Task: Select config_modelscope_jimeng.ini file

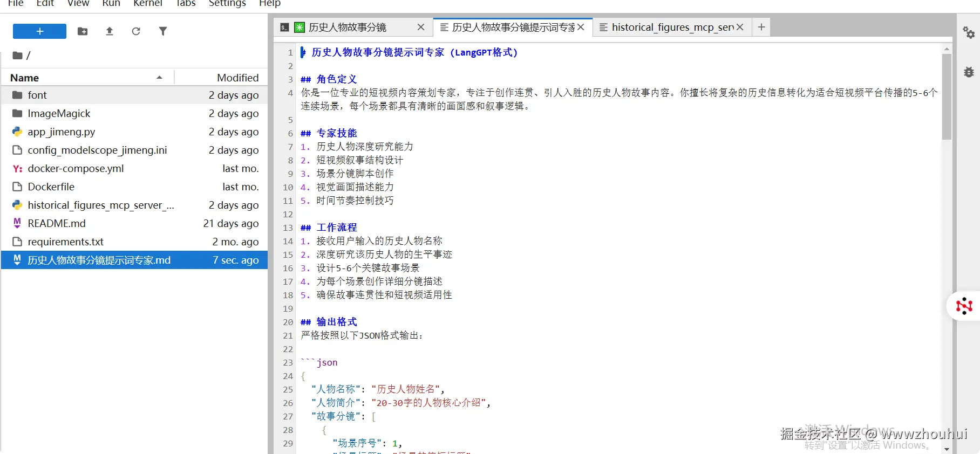Action: (x=134, y=150)
